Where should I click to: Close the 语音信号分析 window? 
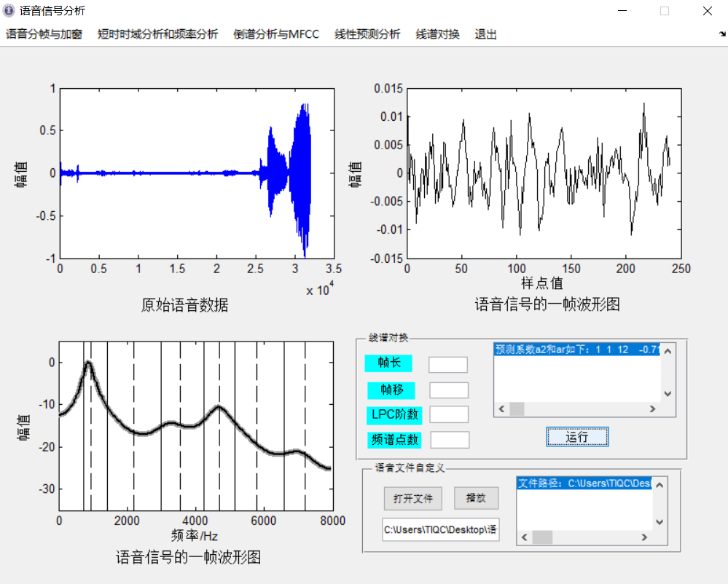coord(707,11)
